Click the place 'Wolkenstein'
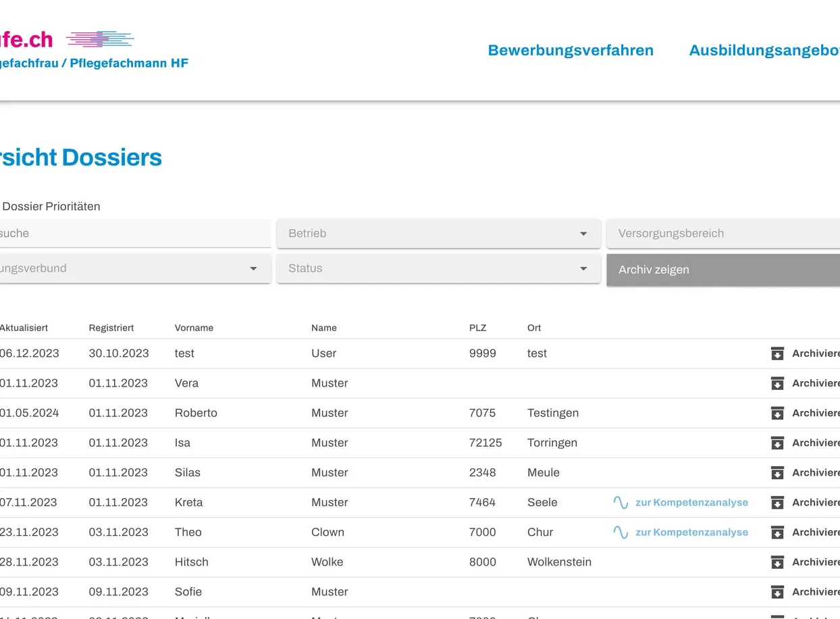The height and width of the screenshot is (619, 840). coord(559,562)
